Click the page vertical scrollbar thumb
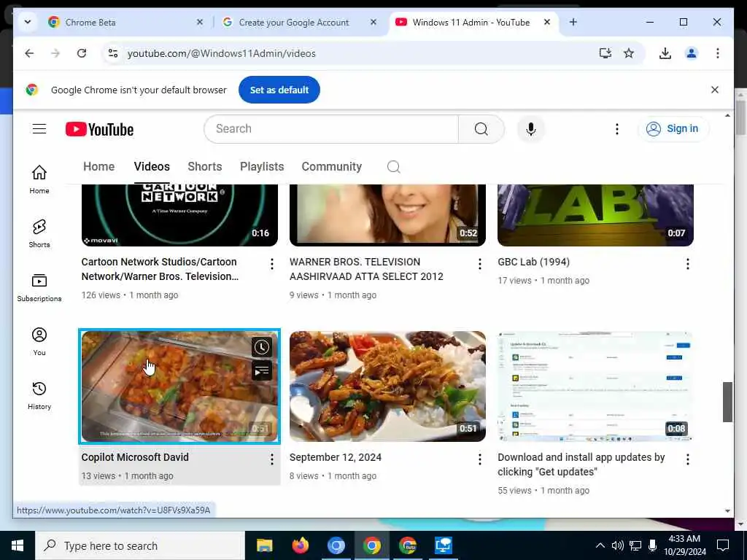The width and height of the screenshot is (747, 560). 727,402
